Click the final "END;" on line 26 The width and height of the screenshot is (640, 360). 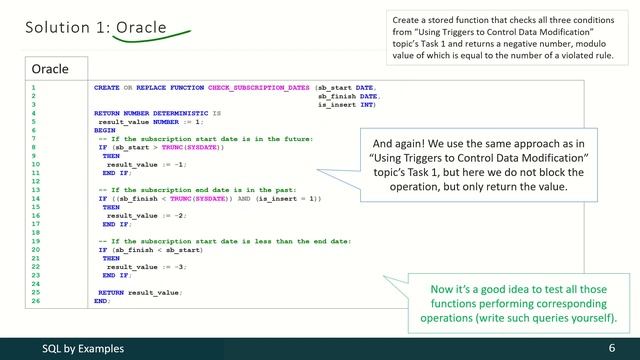pyautogui.click(x=102, y=301)
